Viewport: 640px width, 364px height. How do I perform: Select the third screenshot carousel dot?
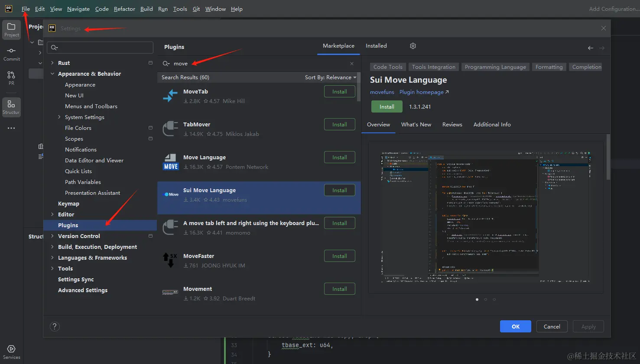click(x=494, y=300)
